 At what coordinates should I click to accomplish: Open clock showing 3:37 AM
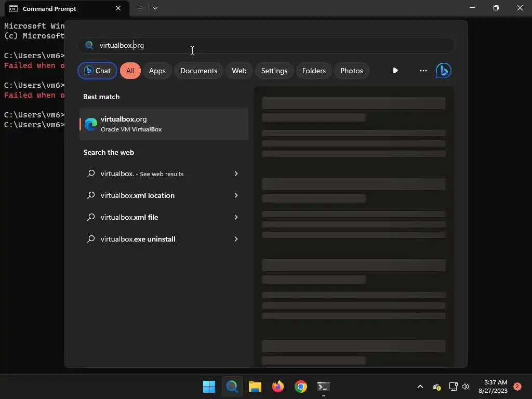click(493, 387)
